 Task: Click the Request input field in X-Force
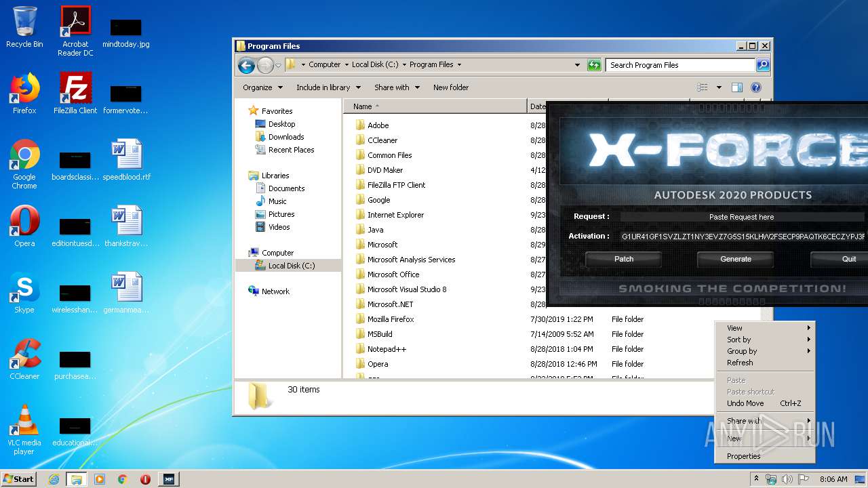pos(743,217)
